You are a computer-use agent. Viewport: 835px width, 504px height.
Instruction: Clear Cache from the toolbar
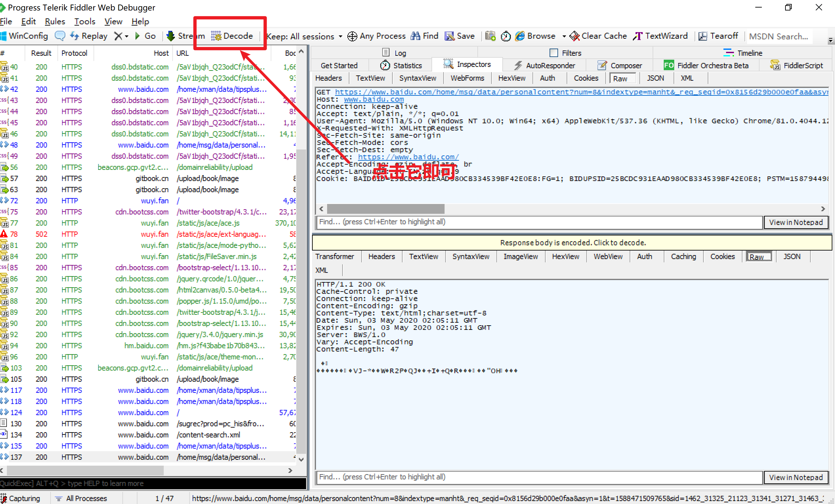pyautogui.click(x=598, y=36)
